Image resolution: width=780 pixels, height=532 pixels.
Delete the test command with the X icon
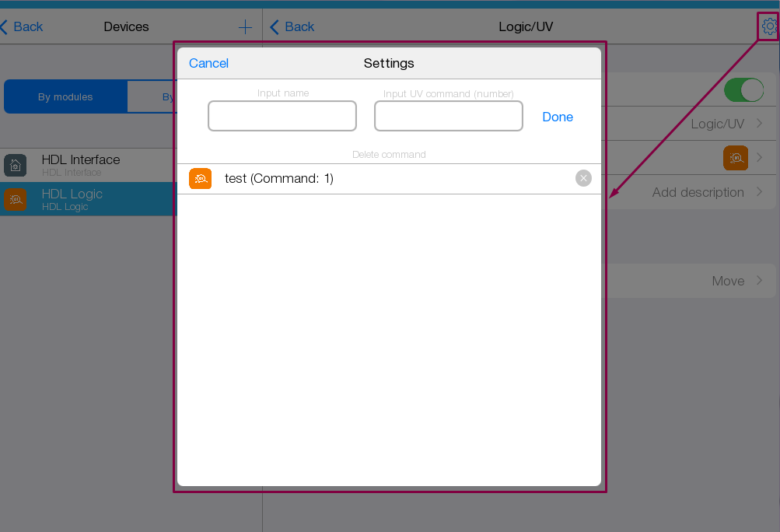tap(583, 179)
